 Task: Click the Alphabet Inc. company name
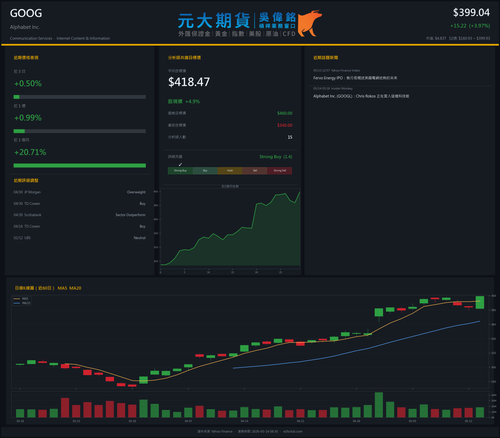(x=25, y=27)
